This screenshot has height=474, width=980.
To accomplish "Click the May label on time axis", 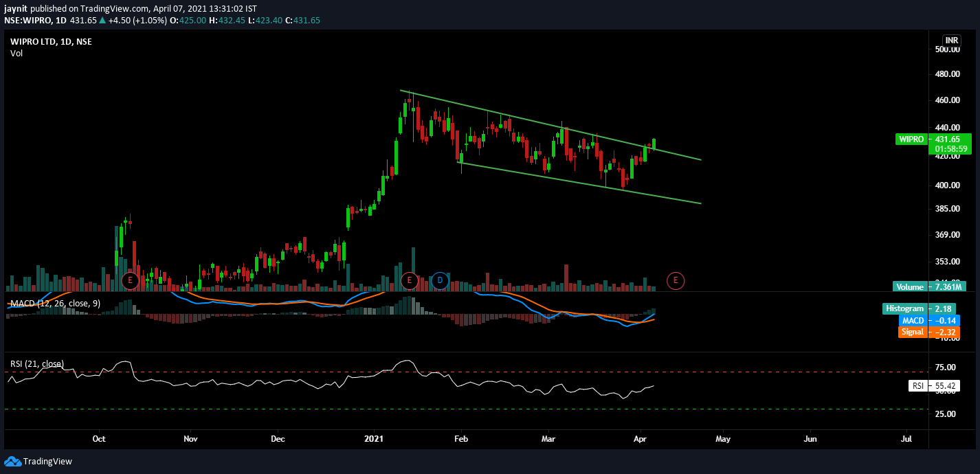I will click(x=722, y=438).
